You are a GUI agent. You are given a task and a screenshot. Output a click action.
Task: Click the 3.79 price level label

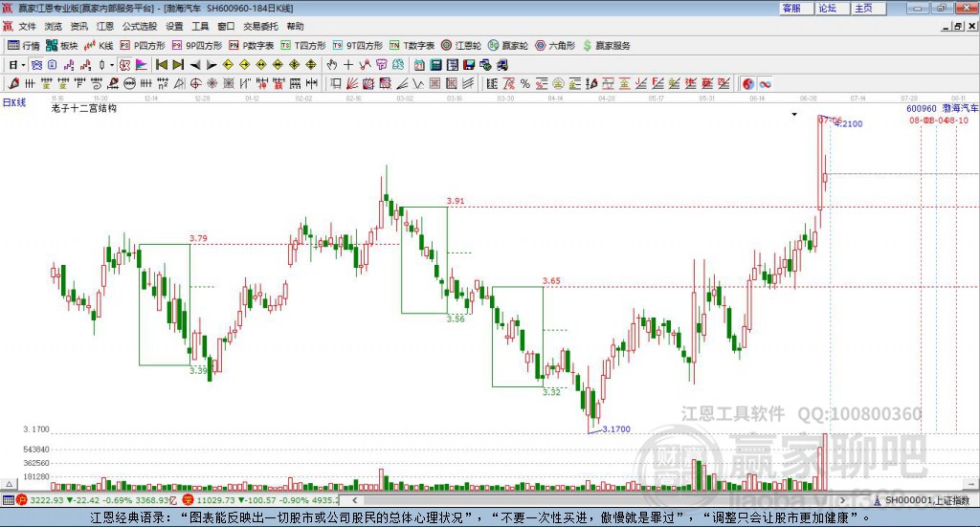click(198, 238)
